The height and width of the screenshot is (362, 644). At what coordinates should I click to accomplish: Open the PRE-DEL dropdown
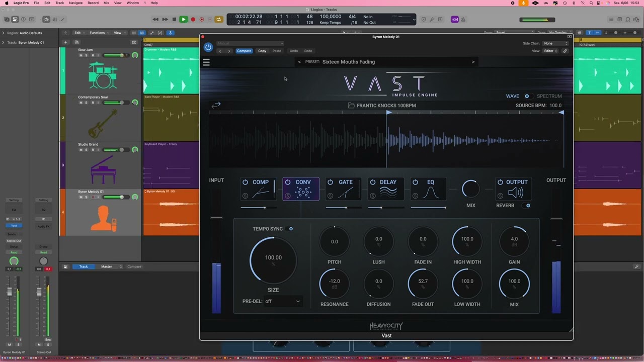point(283,301)
